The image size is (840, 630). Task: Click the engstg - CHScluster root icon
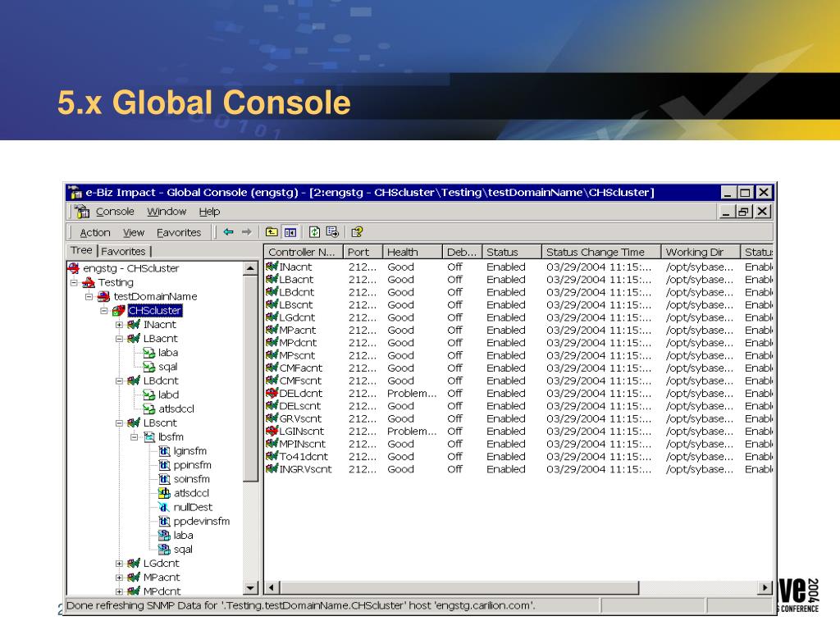[74, 268]
